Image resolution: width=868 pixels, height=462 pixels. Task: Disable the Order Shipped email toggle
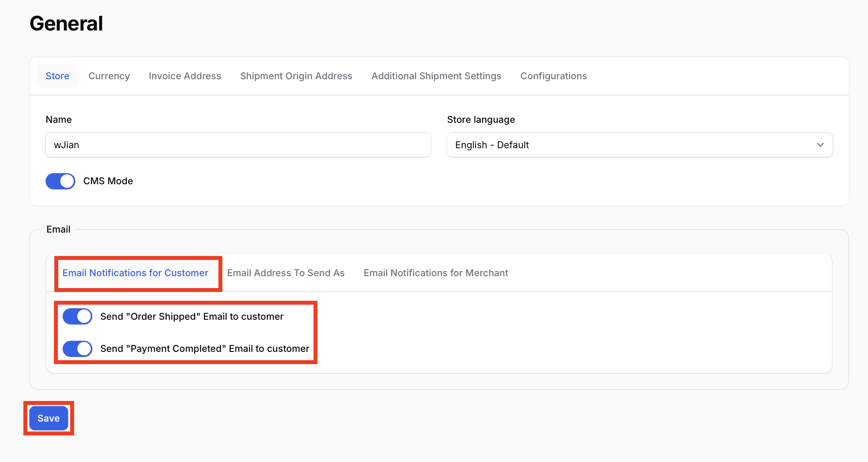click(77, 317)
